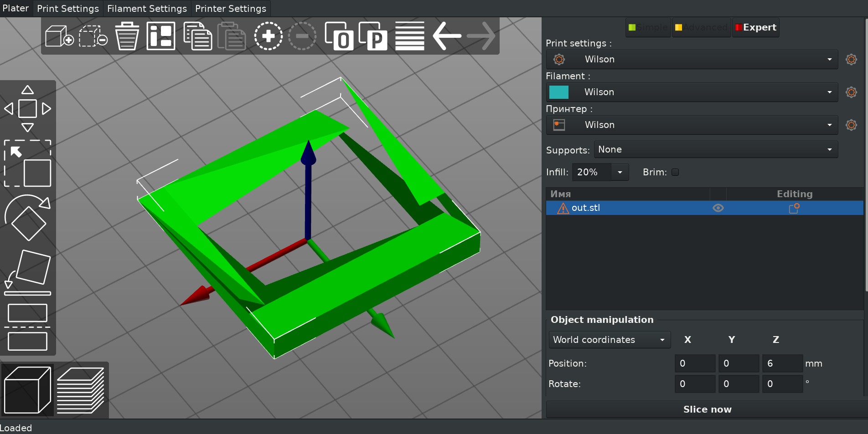This screenshot has width=868, height=434.
Task: Click the Delete all trash bin icon
Action: click(x=127, y=36)
